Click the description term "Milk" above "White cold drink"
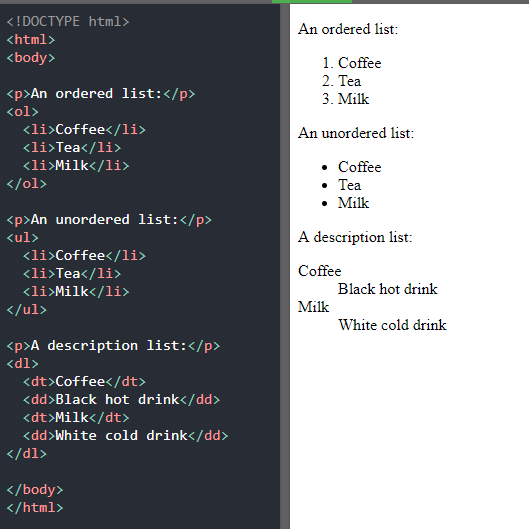 click(x=313, y=307)
